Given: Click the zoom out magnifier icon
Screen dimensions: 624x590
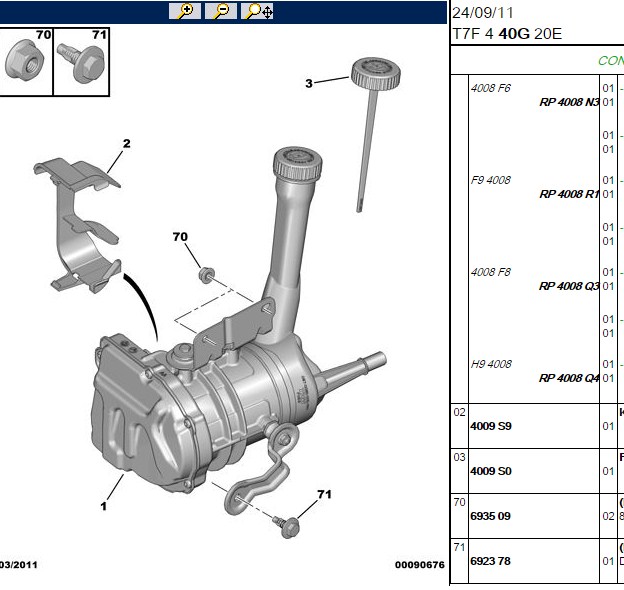Looking at the screenshot, I should (220, 11).
